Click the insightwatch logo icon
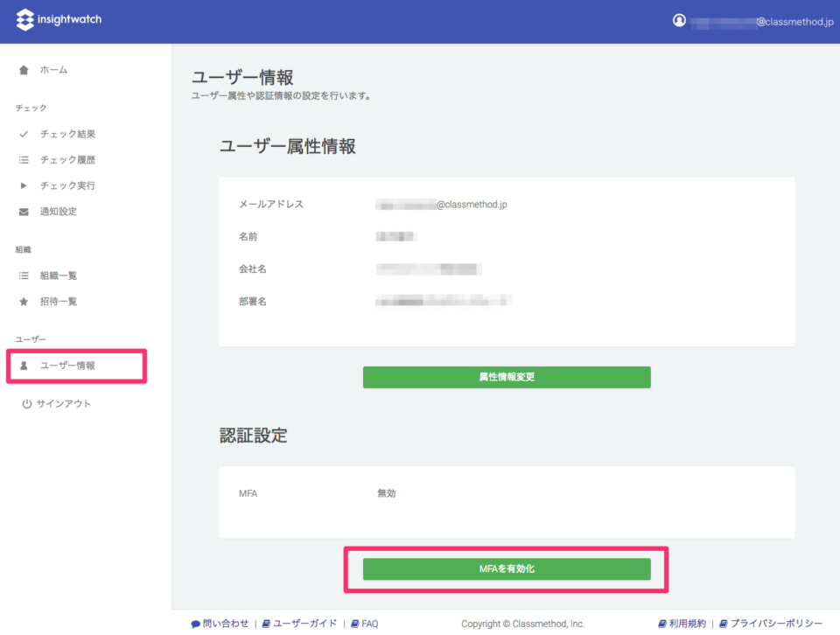Viewport: 840px width, 635px height. pyautogui.click(x=24, y=19)
